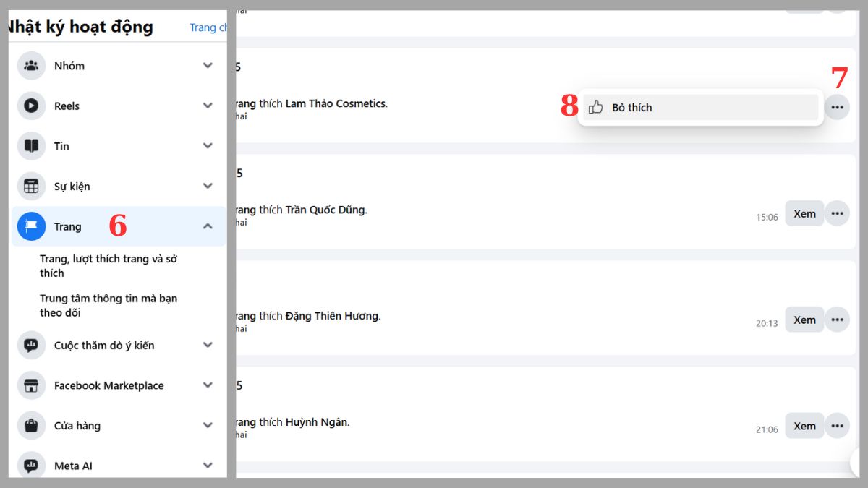Click the 21:06 timestamp
Image resolution: width=868 pixels, height=488 pixels.
(767, 429)
